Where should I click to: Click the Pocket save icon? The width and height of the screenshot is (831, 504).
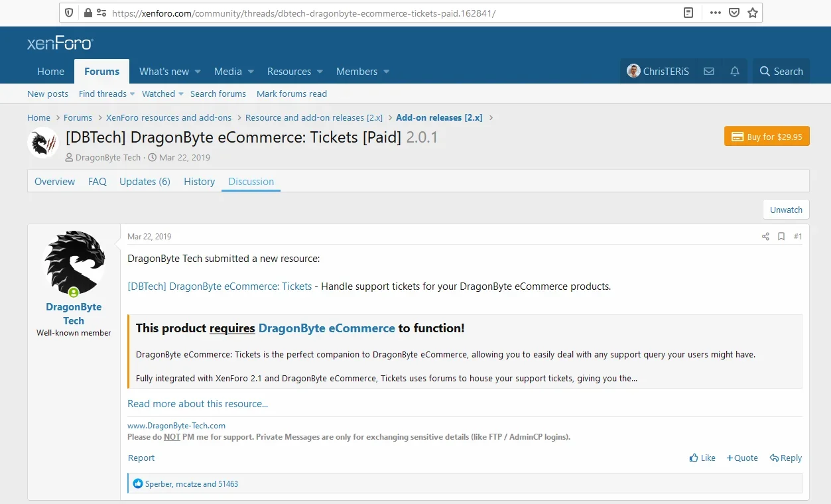(734, 13)
